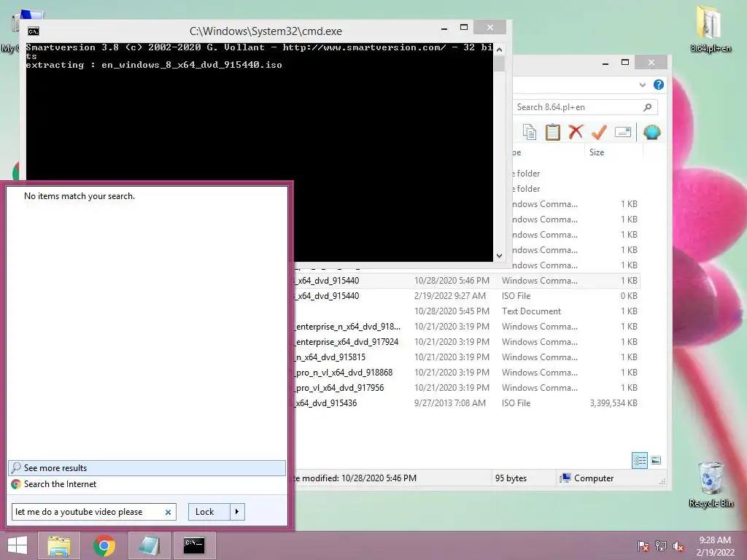Select file _enterprise_n_x64_dvd_918...
The width and height of the screenshot is (747, 560).
(467, 327)
